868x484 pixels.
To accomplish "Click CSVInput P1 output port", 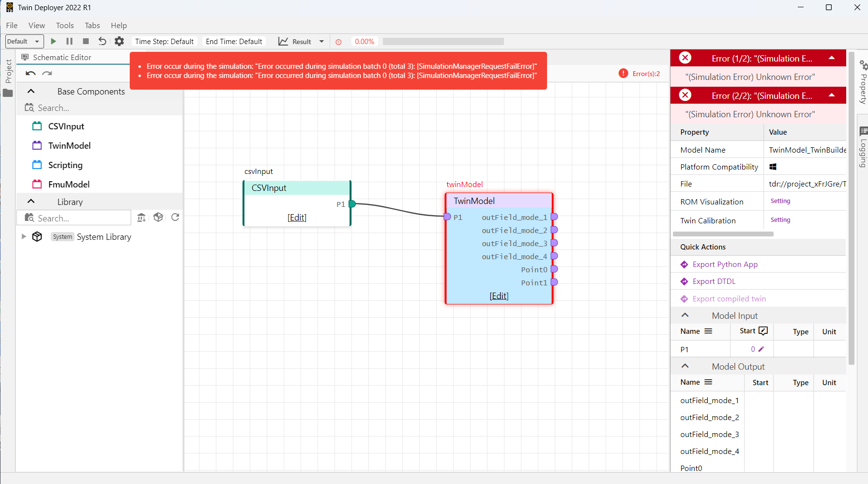I will [x=352, y=204].
